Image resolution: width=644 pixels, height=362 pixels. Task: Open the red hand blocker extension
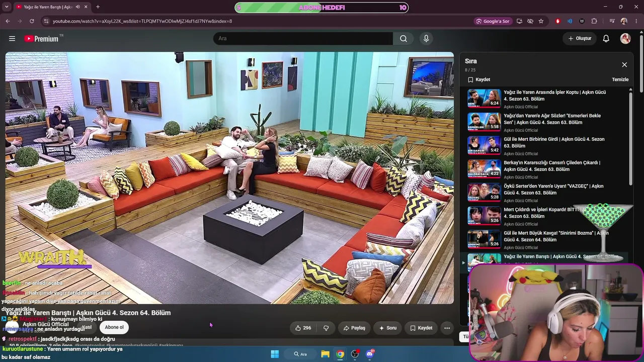(557, 21)
